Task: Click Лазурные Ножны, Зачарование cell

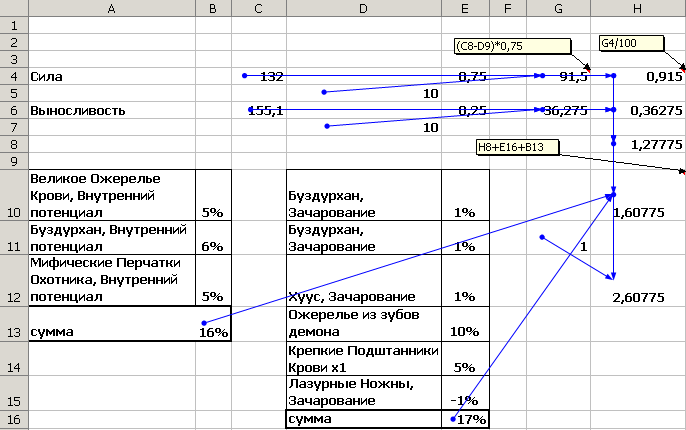Action: coord(364,393)
